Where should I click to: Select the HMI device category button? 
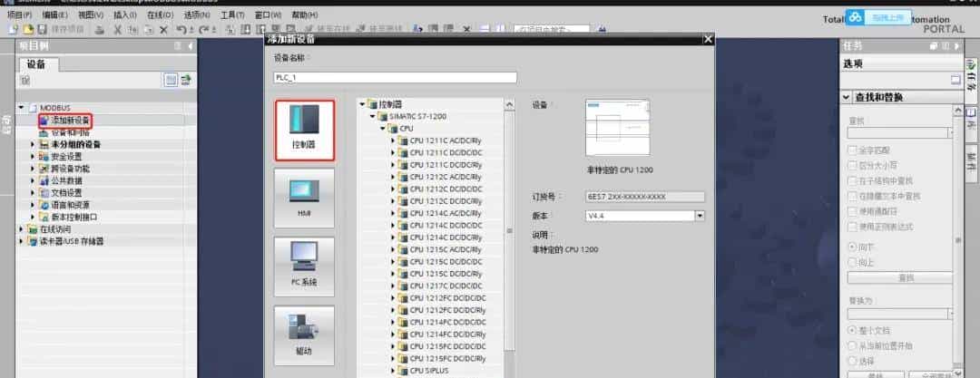[304, 198]
